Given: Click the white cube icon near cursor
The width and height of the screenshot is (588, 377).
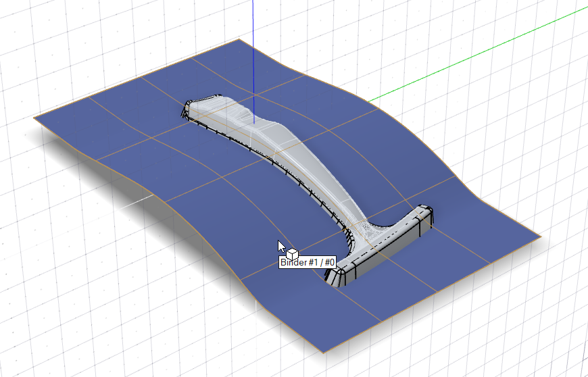Looking at the screenshot, I should pyautogui.click(x=292, y=253).
